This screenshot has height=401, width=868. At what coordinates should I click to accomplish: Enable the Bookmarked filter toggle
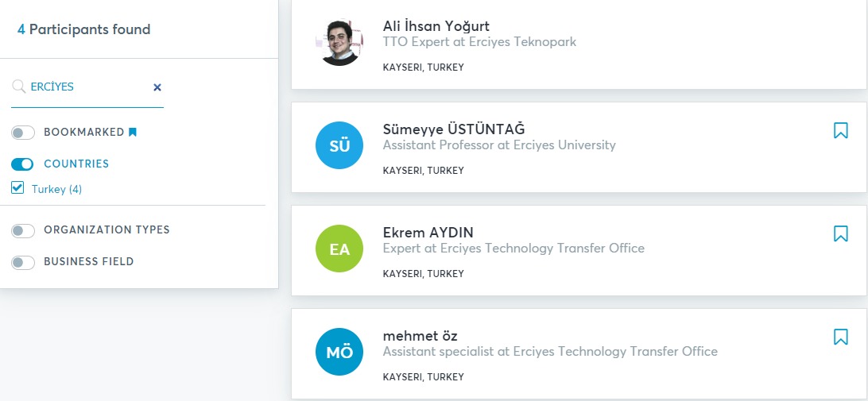[x=23, y=133]
